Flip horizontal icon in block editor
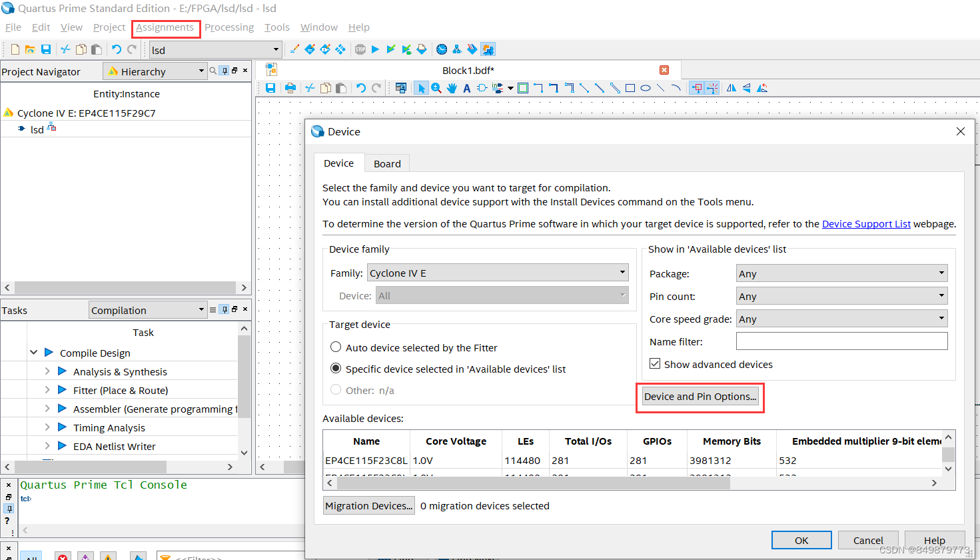 tap(732, 88)
